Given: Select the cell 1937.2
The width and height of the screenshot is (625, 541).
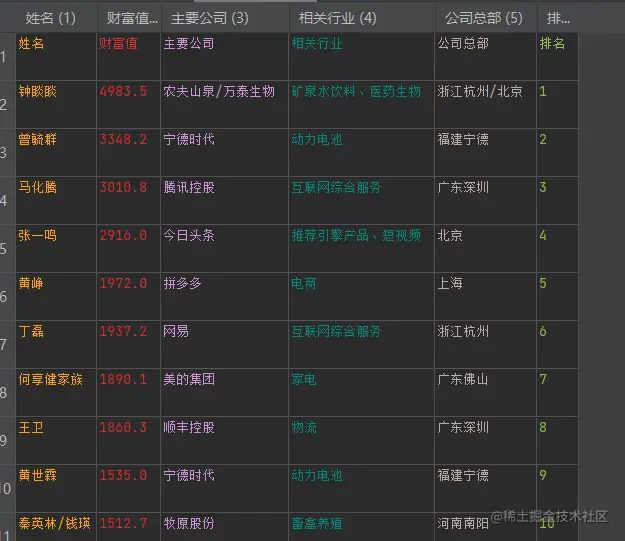Looking at the screenshot, I should click(128, 344).
